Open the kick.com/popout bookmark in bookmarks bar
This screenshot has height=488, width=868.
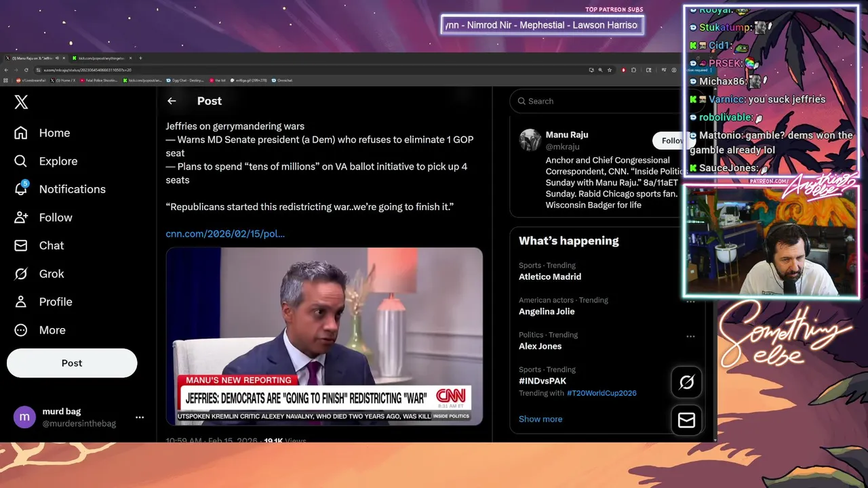tap(142, 80)
